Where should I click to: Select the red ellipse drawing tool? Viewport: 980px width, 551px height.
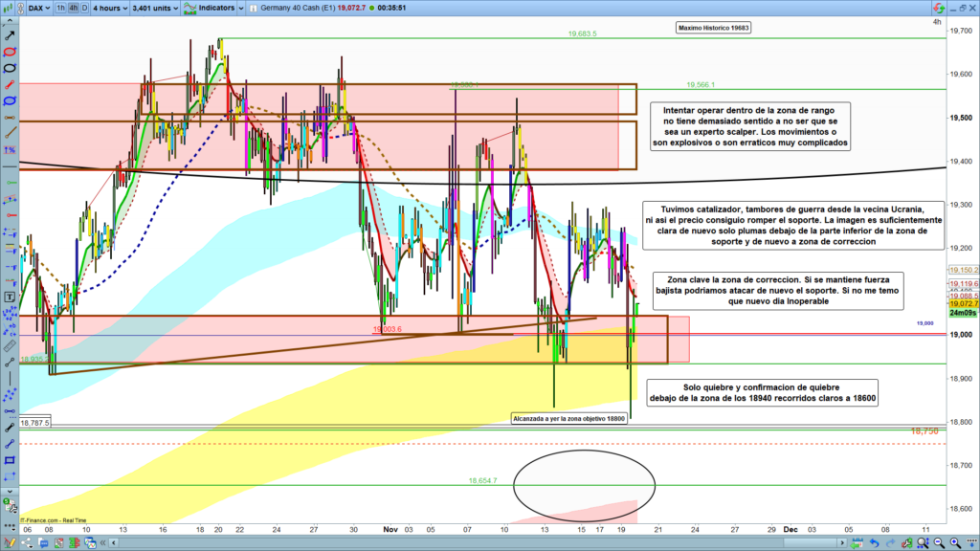click(x=10, y=52)
